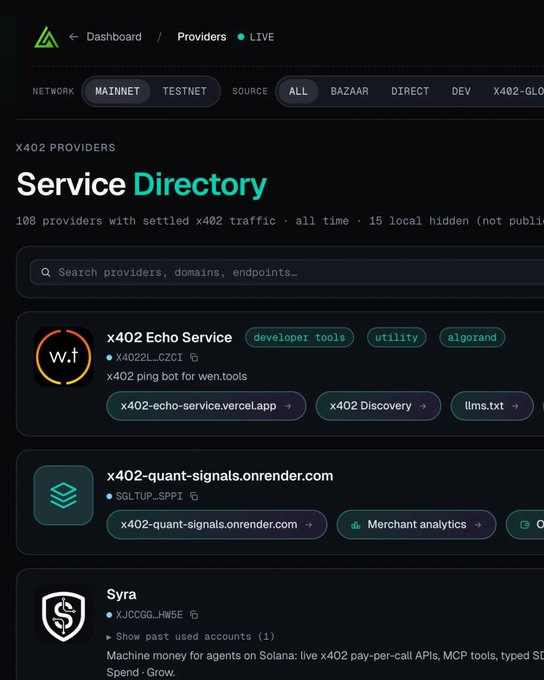
Task: Click the SGLTUP...SPPI address text
Action: coord(149,496)
